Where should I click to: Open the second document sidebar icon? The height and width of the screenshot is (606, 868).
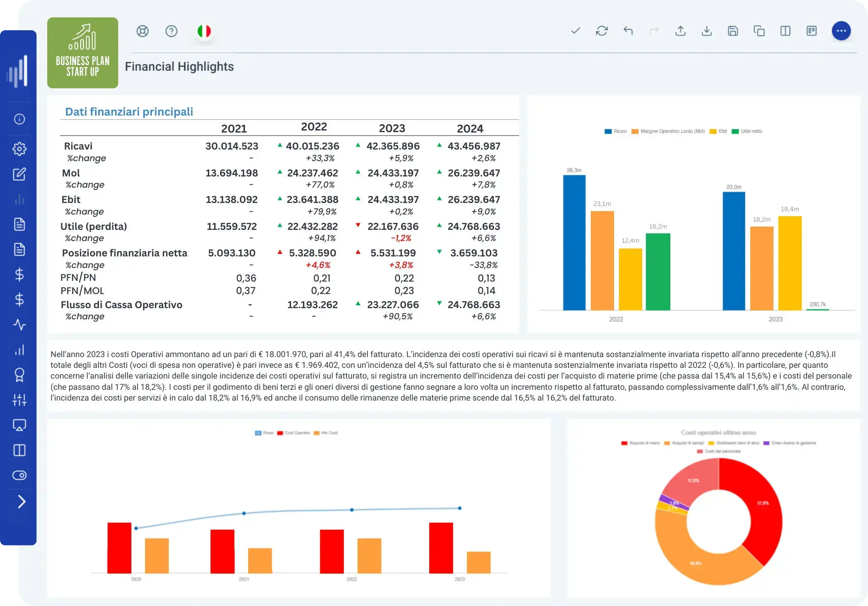tap(19, 249)
